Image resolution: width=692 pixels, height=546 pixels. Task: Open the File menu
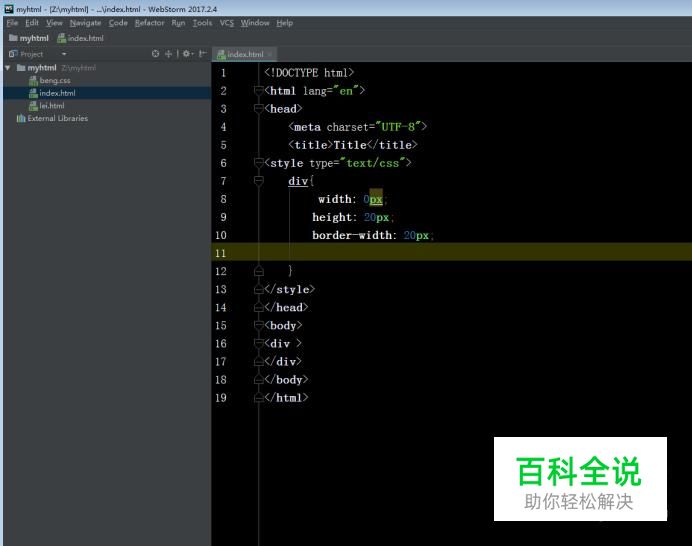(x=12, y=23)
